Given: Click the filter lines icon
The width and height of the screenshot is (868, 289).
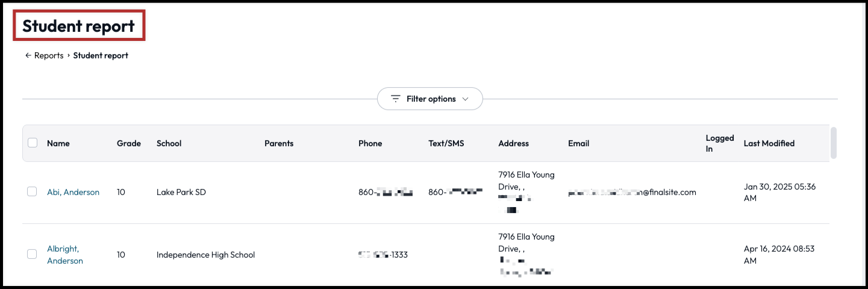Looking at the screenshot, I should [395, 99].
